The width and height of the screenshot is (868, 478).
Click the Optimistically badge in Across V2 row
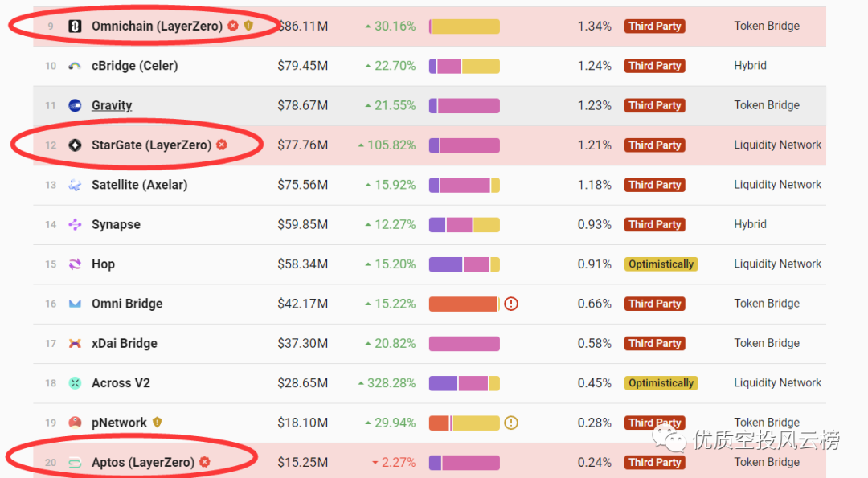(661, 383)
